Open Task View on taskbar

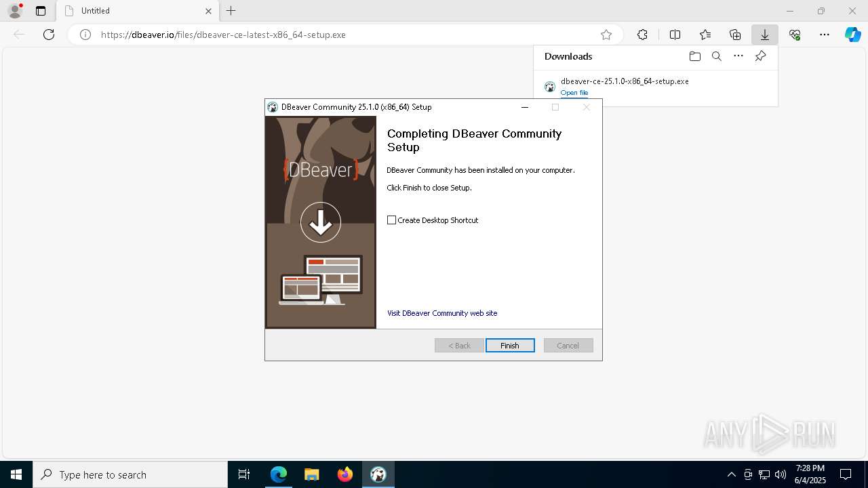(244, 474)
